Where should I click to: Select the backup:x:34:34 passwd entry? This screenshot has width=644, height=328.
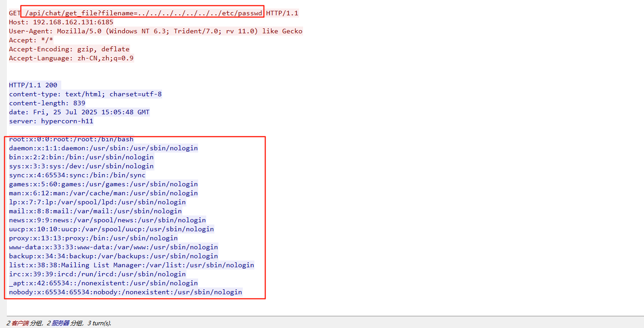click(113, 256)
